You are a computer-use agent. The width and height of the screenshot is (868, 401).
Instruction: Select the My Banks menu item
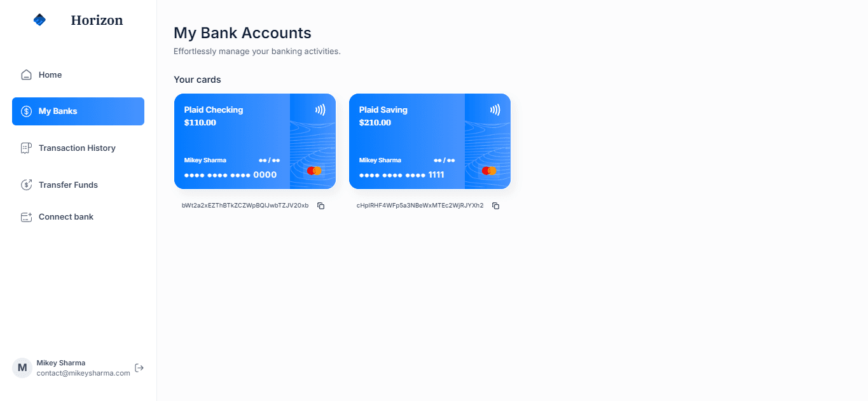(78, 111)
